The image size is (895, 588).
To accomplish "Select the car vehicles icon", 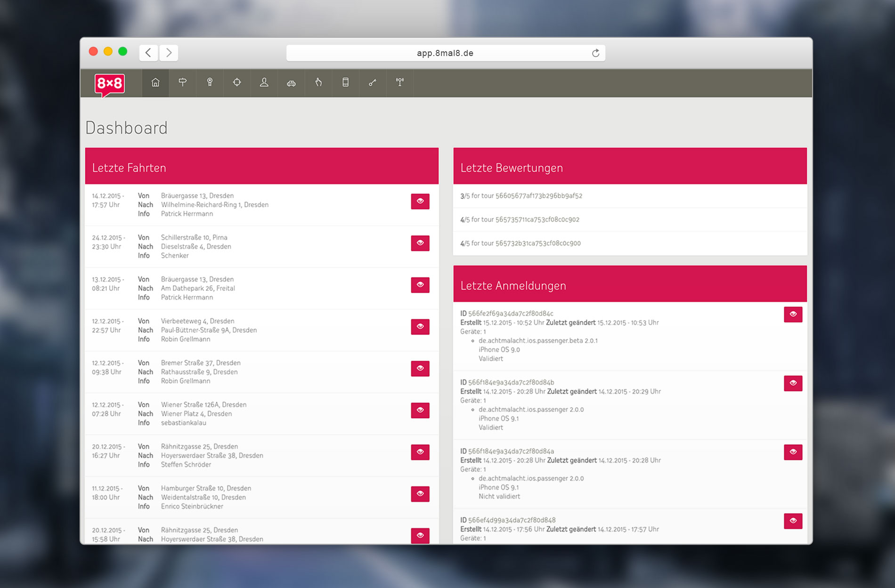I will click(291, 83).
